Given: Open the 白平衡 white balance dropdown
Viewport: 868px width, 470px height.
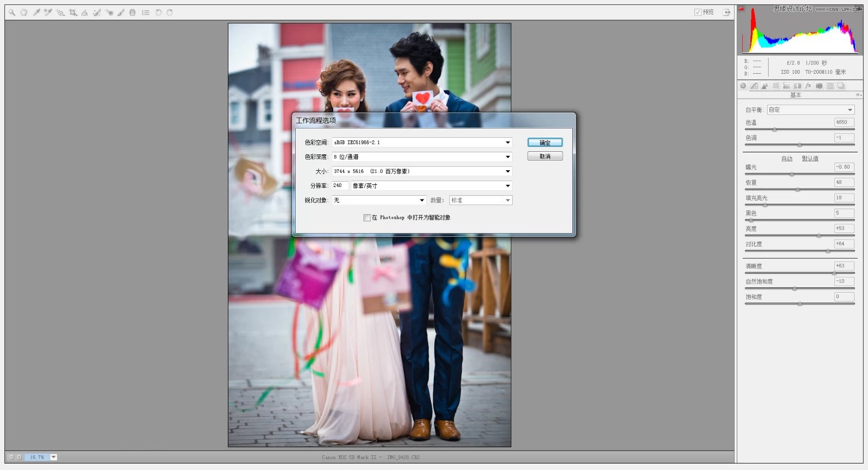Looking at the screenshot, I should [x=810, y=110].
